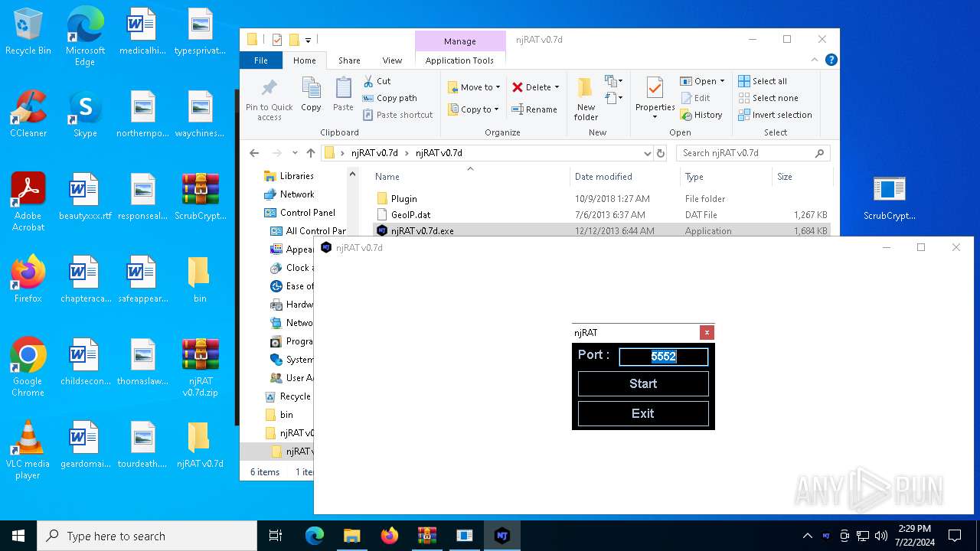
Task: Select the CCleaner desktop icon
Action: click(28, 115)
